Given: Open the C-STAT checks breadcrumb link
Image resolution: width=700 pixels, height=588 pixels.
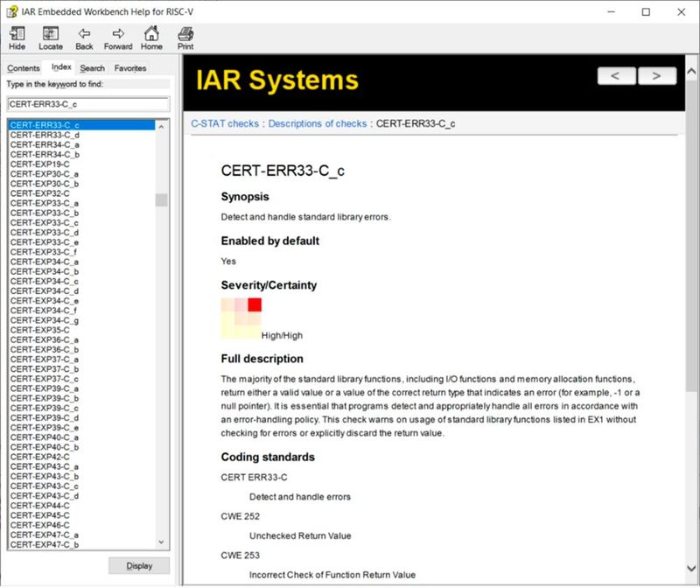Looking at the screenshot, I should tap(225, 123).
